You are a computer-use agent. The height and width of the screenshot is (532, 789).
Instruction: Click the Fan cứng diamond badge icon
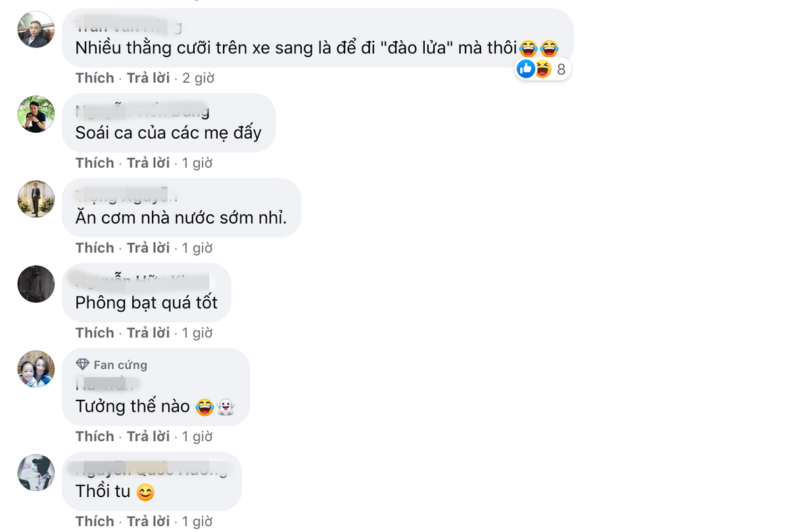[82, 364]
